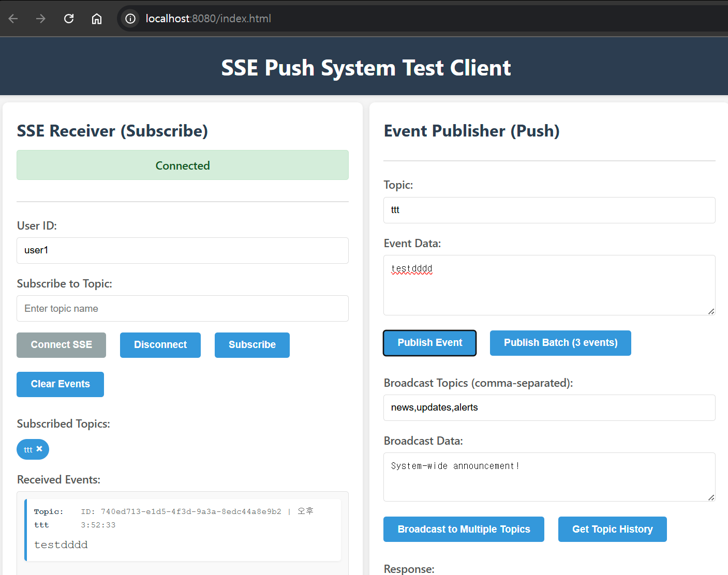
Task: Click the browser forward arrow
Action: (41, 19)
